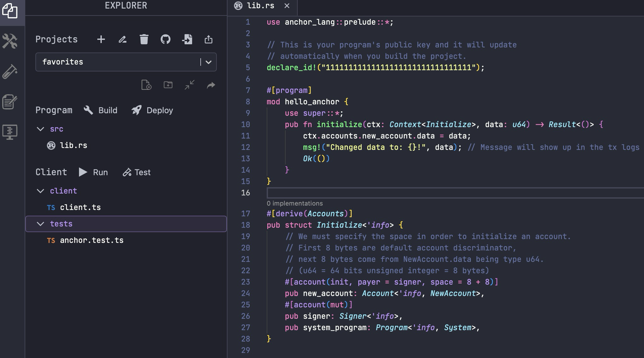Click the 'Ok(())' return on line 13
This screenshot has width=644, height=358.
point(316,159)
